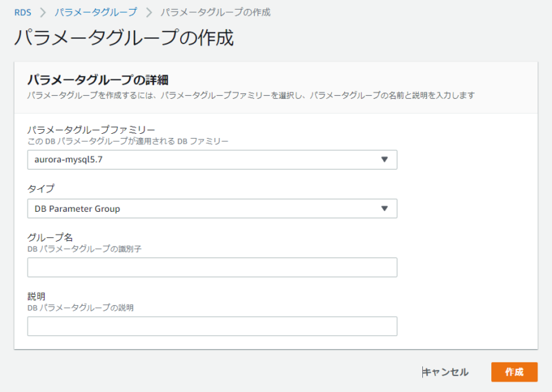Screen dimensions: 552x392
Task: Go to the RDS breadcrumb link
Action: [23, 12]
